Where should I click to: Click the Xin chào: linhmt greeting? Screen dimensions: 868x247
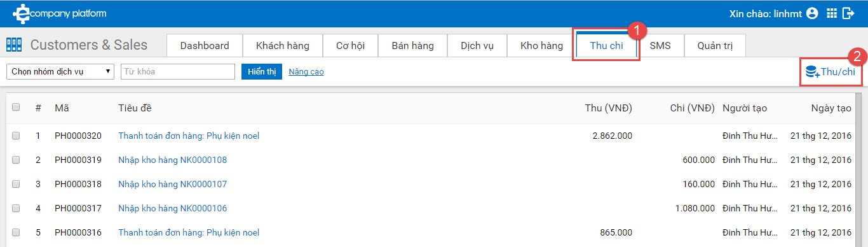point(766,13)
